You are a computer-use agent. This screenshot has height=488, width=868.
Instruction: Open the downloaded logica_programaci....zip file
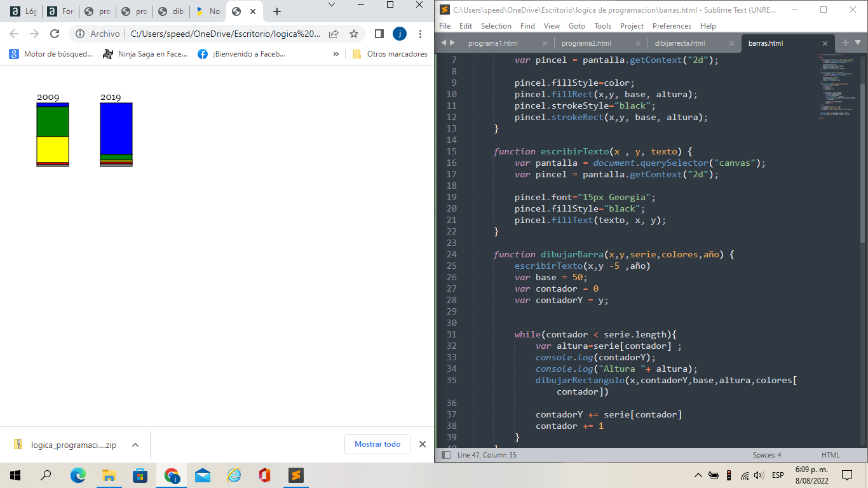click(x=66, y=445)
